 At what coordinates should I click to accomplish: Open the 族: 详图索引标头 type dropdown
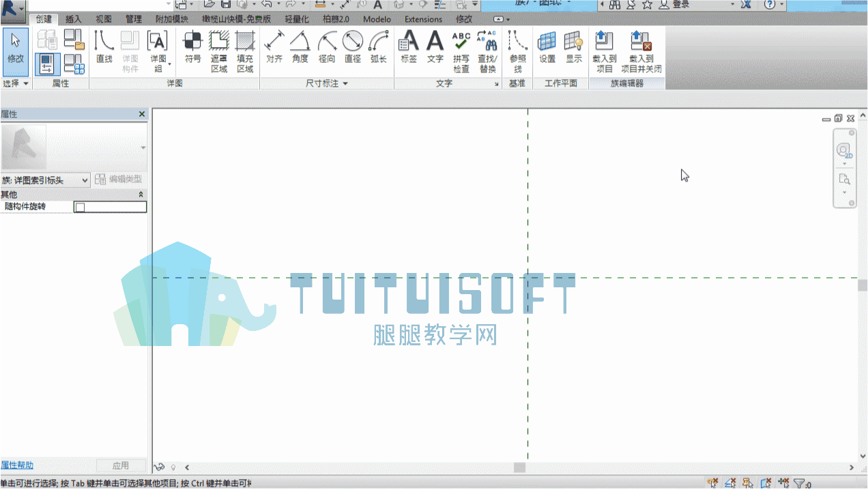click(45, 180)
